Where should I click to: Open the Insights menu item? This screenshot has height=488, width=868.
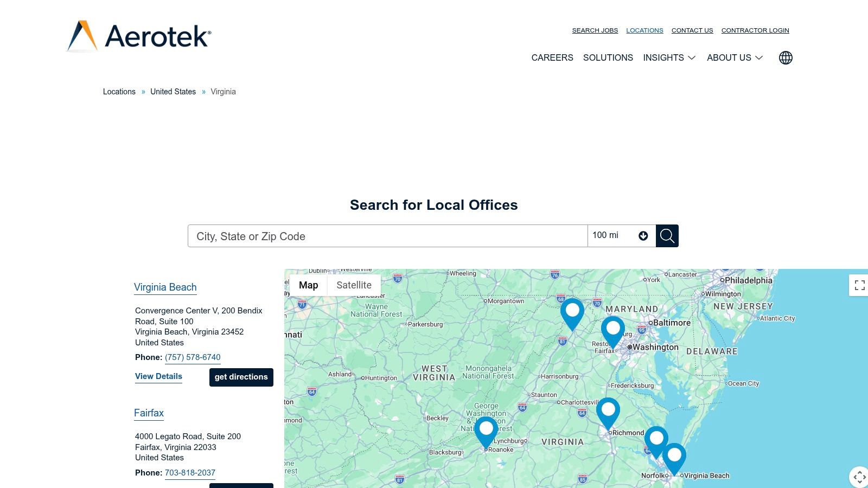point(663,58)
